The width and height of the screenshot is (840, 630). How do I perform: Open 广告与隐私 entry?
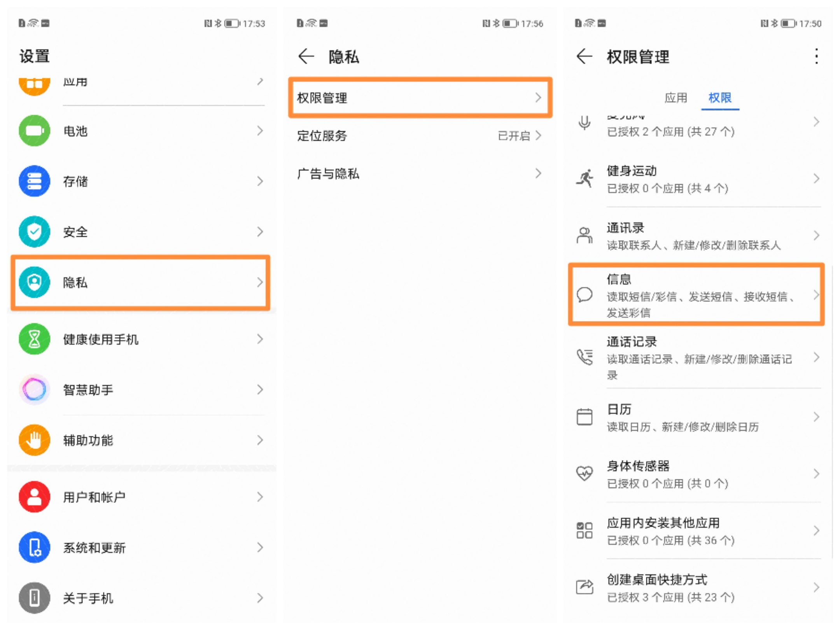(420, 173)
